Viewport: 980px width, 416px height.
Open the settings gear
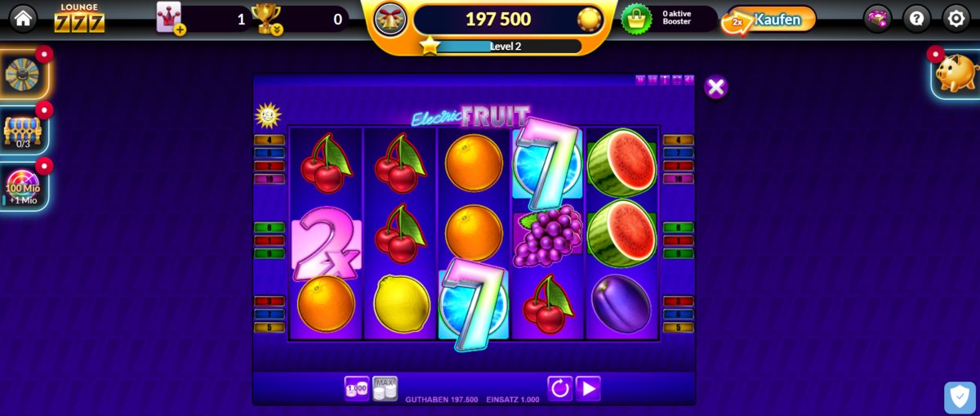956,18
